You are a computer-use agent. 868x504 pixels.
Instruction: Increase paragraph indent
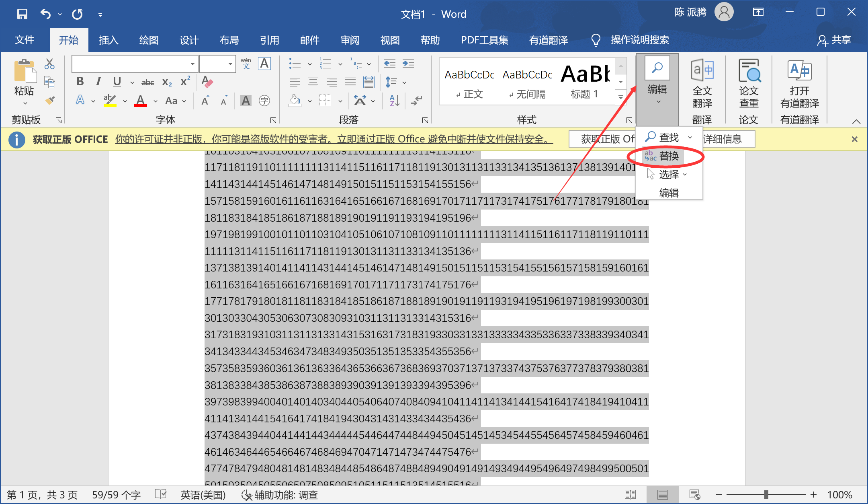click(408, 64)
